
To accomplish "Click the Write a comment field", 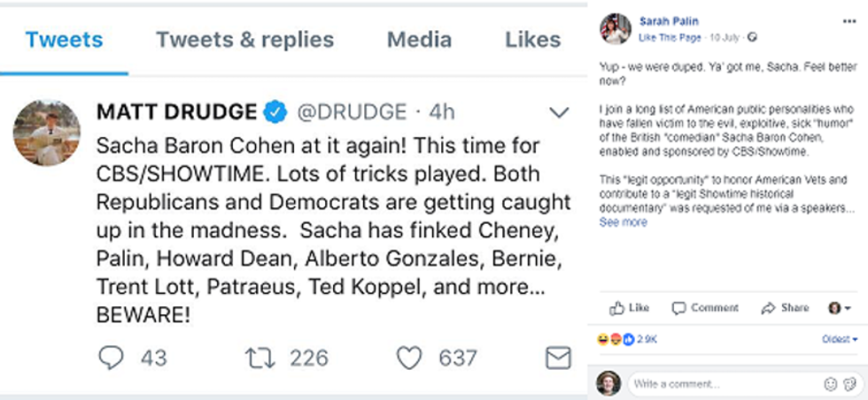I will tap(722, 384).
